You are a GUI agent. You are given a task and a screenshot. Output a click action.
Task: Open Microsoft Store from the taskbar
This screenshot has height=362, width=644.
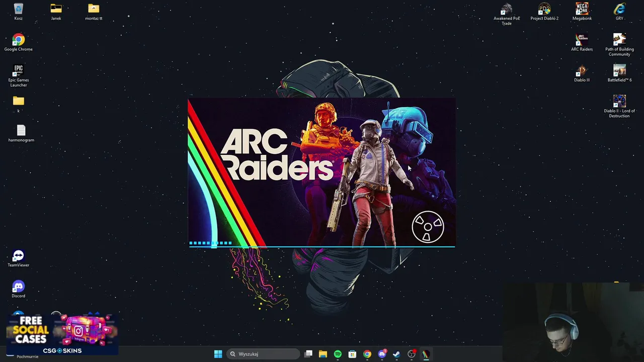point(352,354)
